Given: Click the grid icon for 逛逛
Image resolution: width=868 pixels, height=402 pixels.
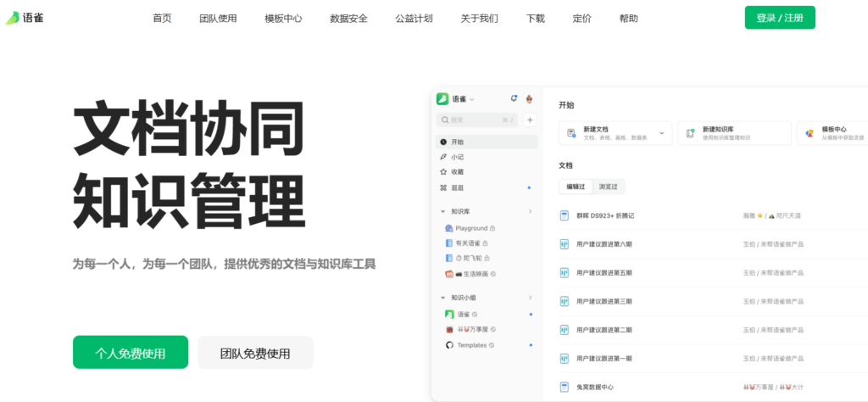Looking at the screenshot, I should point(443,187).
